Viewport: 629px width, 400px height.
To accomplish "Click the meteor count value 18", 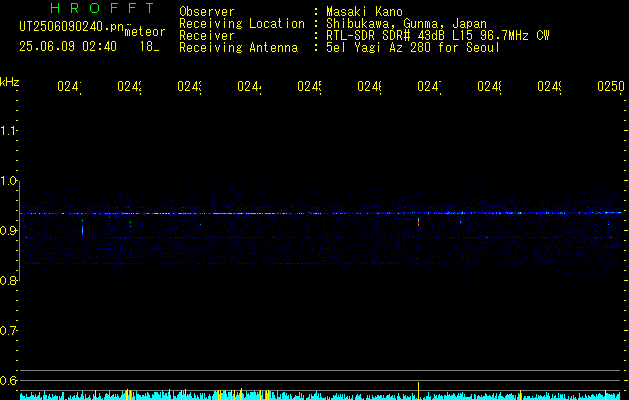I will tap(147, 47).
